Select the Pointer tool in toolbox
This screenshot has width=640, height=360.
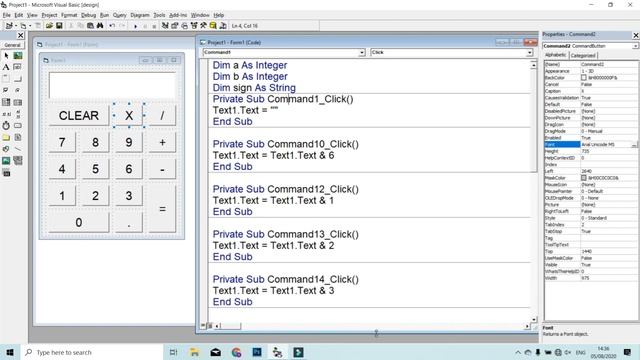tap(6, 56)
